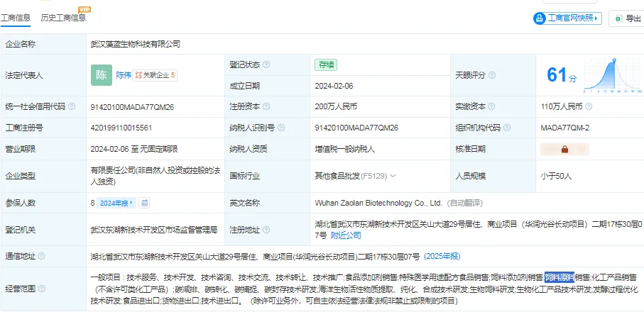Click help icon next to 通信地址
Screen dimensions: 644x312
(x=41, y=257)
